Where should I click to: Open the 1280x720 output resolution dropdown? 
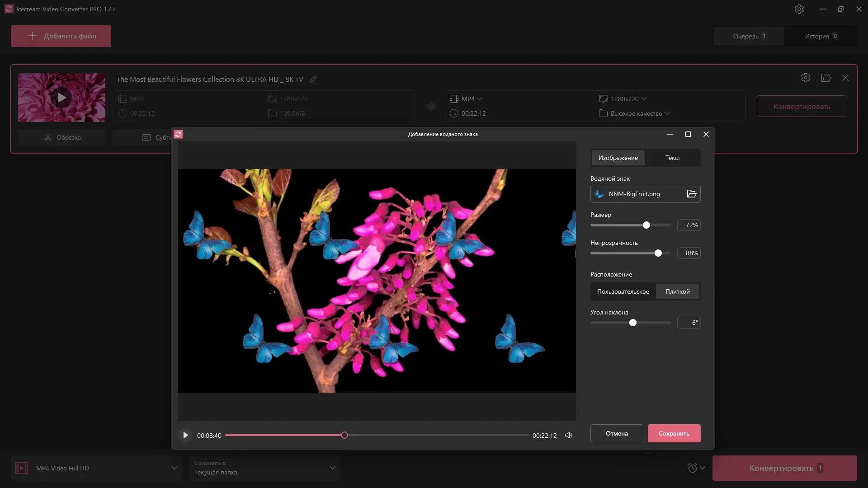(628, 99)
